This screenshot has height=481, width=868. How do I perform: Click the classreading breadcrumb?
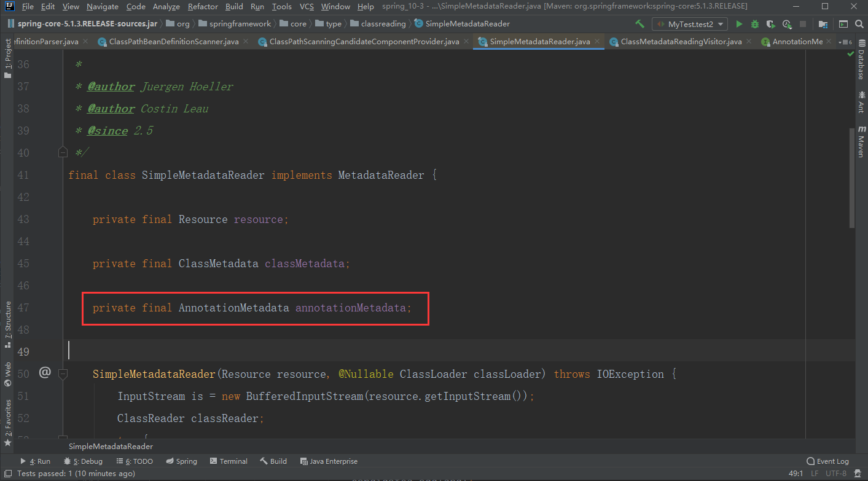pyautogui.click(x=378, y=24)
